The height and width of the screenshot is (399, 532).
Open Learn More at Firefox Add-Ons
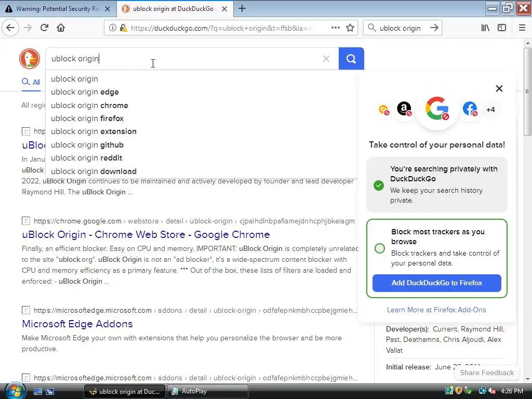click(x=436, y=310)
